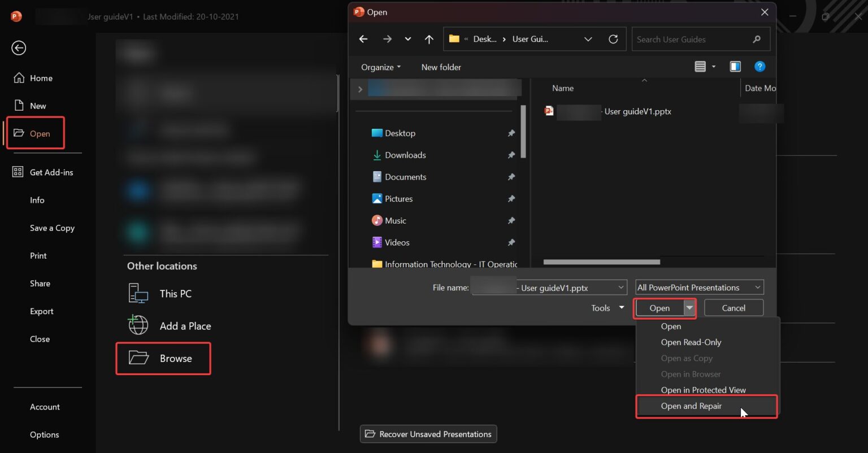Go up one folder level
Image resolution: width=868 pixels, height=453 pixels.
(x=429, y=39)
